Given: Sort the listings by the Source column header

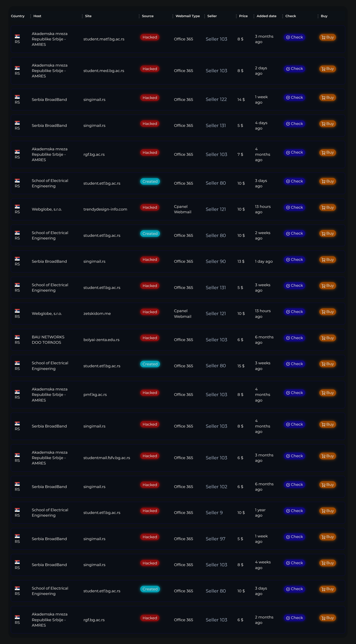Looking at the screenshot, I should point(148,16).
